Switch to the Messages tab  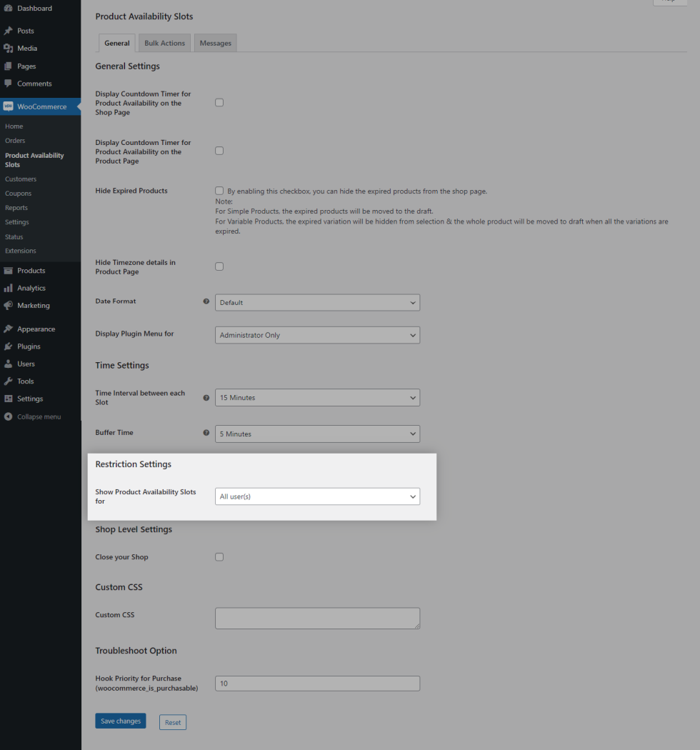(215, 44)
